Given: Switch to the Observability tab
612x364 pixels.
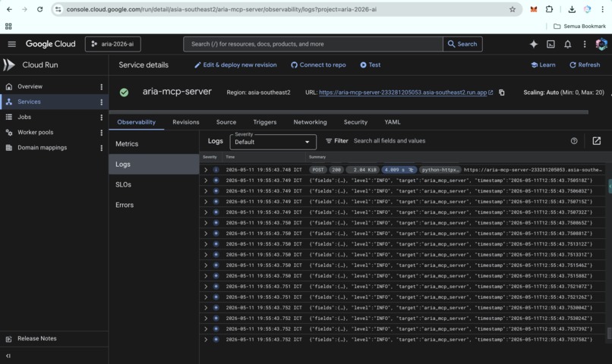Looking at the screenshot, I should [136, 122].
